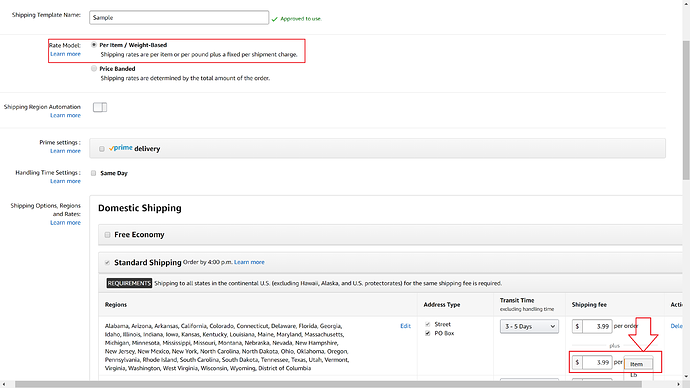Open Learn more under Prime settings

click(x=65, y=151)
